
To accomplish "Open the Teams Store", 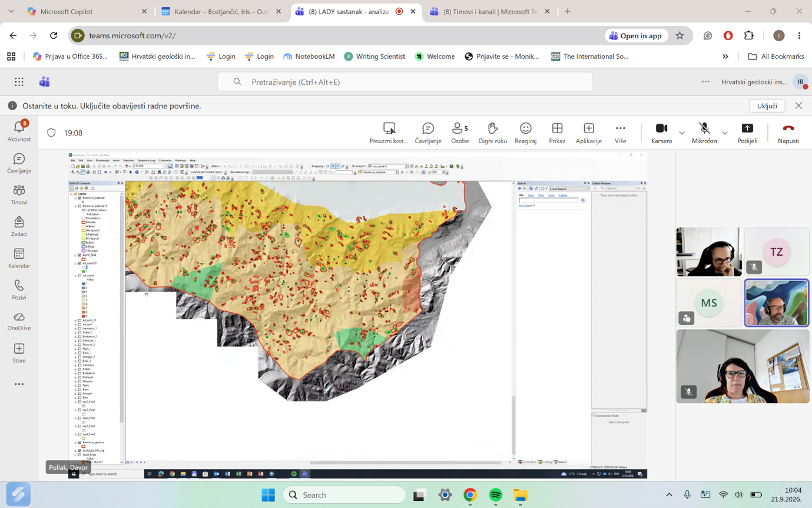I will pos(19,353).
